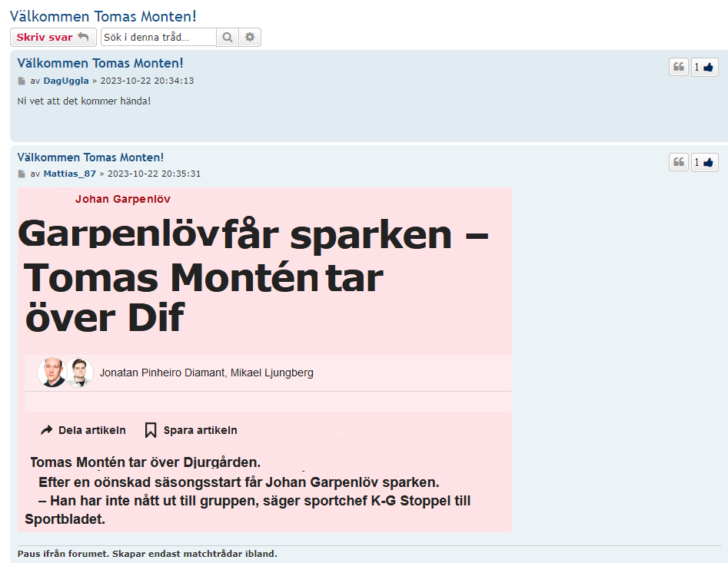
Task: Focus the Sök i denna tråd search field
Action: pyautogui.click(x=158, y=37)
